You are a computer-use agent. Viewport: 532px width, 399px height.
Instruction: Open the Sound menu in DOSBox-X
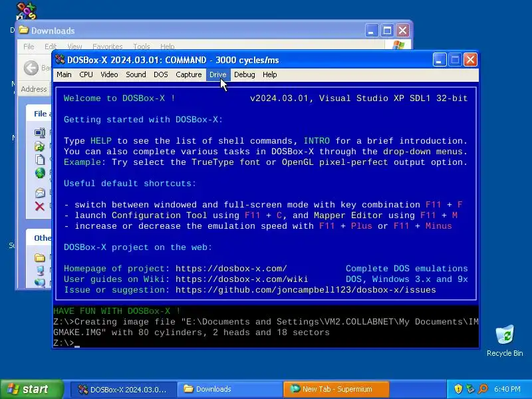tap(136, 74)
